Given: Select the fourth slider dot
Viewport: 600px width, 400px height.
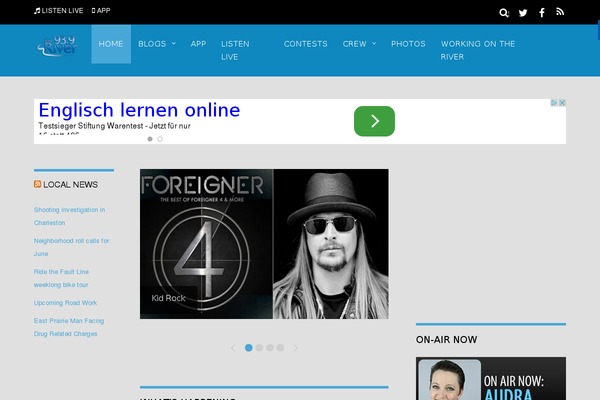Looking at the screenshot, I should (x=280, y=348).
